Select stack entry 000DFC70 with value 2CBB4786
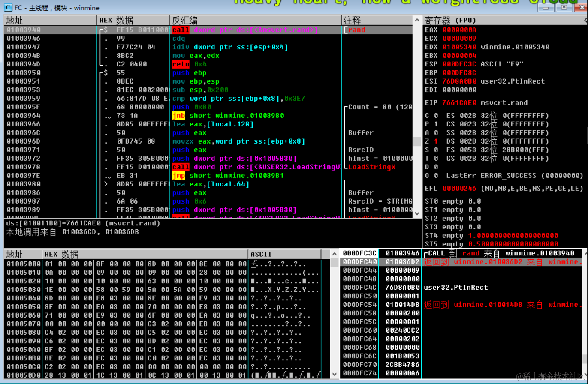Viewport: 588px width, 384px height. 461,365
